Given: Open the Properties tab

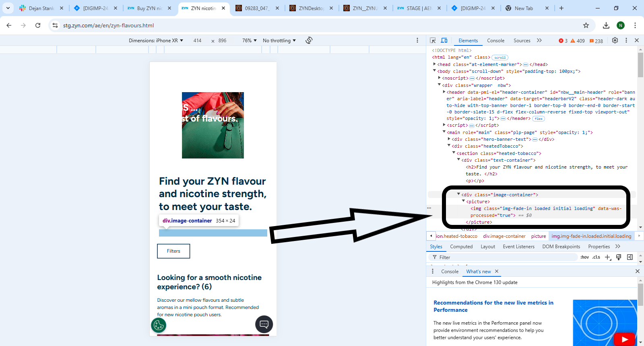Looking at the screenshot, I should pos(599,247).
